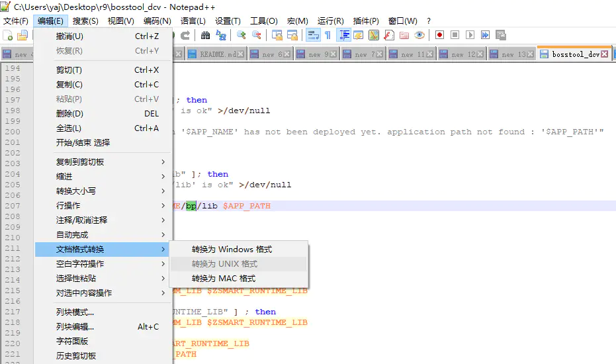Toggle the monitoring eye icon
The image size is (616, 364).
(x=419, y=35)
